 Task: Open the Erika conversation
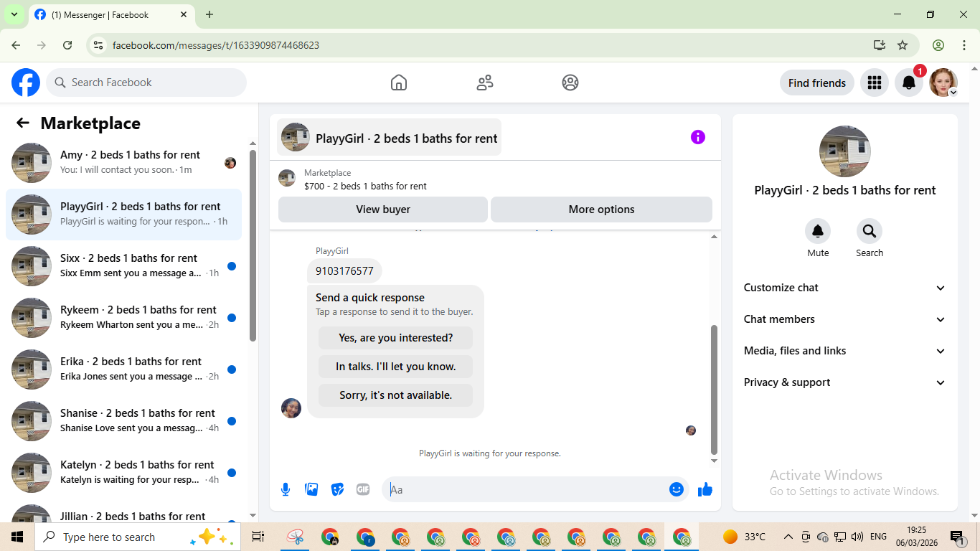point(123,369)
